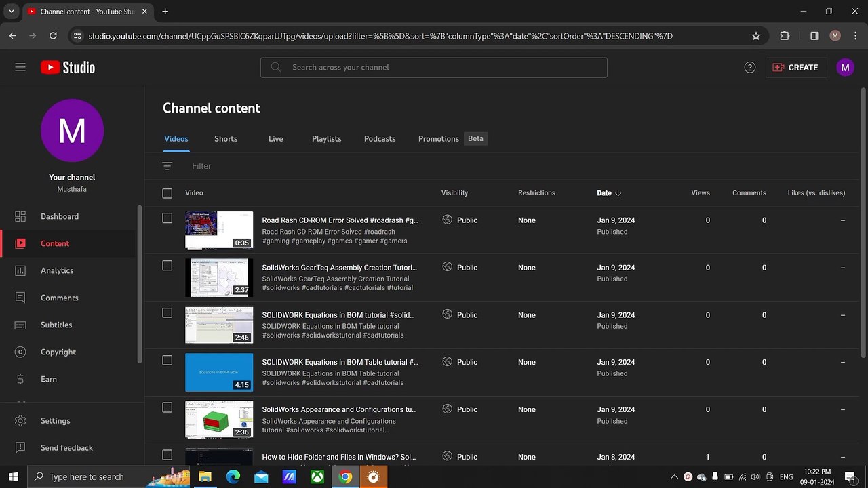Click the search across your channel field
Viewport: 868px width, 488px height.
tap(433, 67)
